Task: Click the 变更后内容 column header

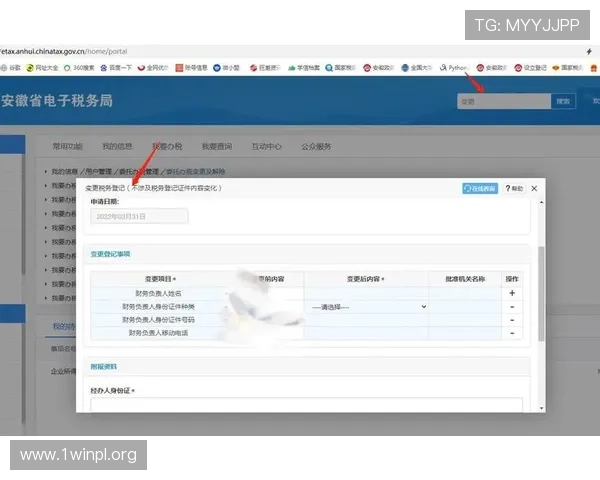Action: 365,279
